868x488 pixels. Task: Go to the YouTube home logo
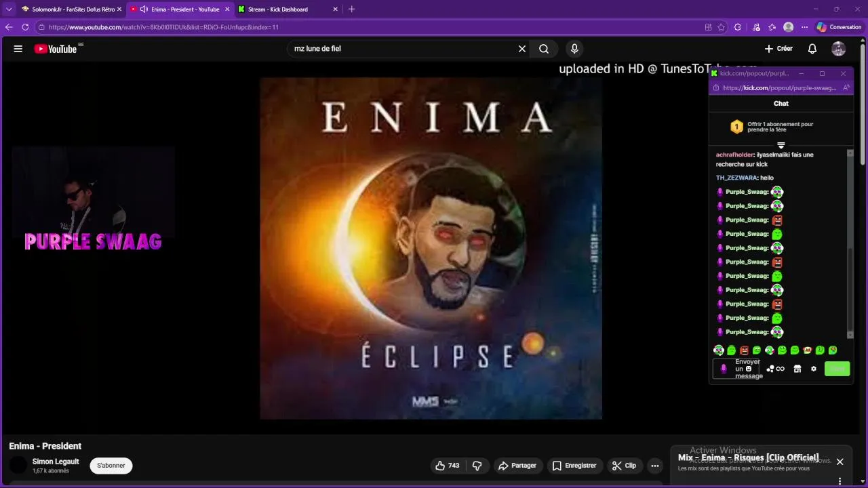56,49
